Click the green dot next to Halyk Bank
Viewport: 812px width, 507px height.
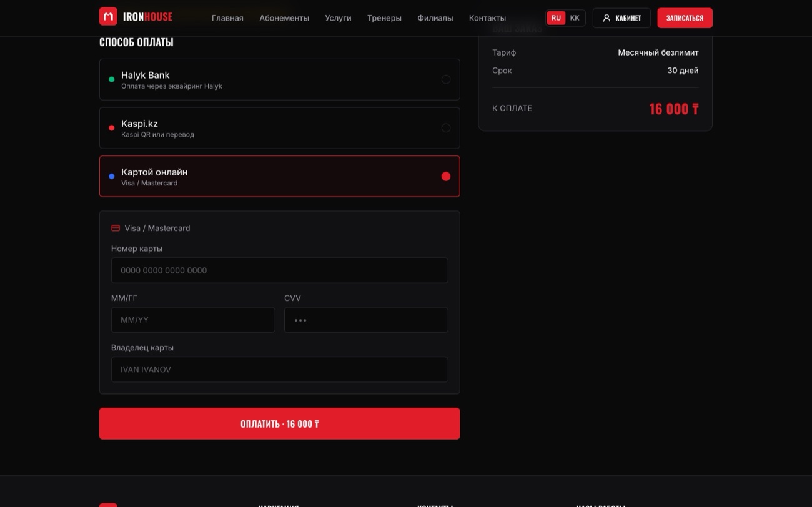(112, 79)
